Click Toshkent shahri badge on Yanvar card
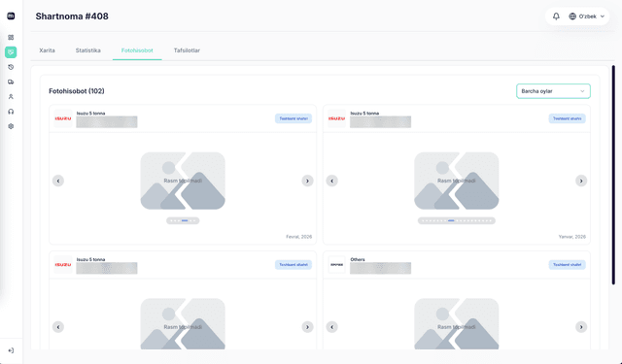The image size is (622, 364). (x=568, y=118)
